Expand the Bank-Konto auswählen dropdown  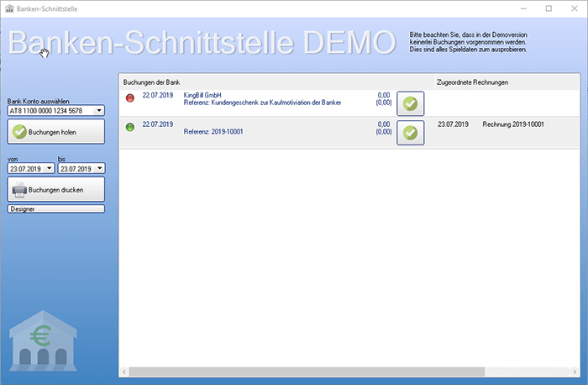point(99,110)
